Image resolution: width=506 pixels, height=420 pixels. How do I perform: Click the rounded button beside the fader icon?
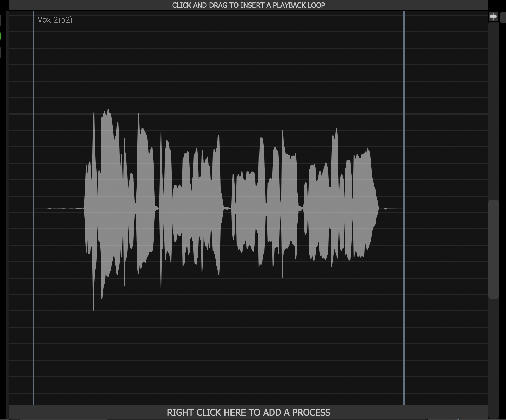tap(503, 17)
